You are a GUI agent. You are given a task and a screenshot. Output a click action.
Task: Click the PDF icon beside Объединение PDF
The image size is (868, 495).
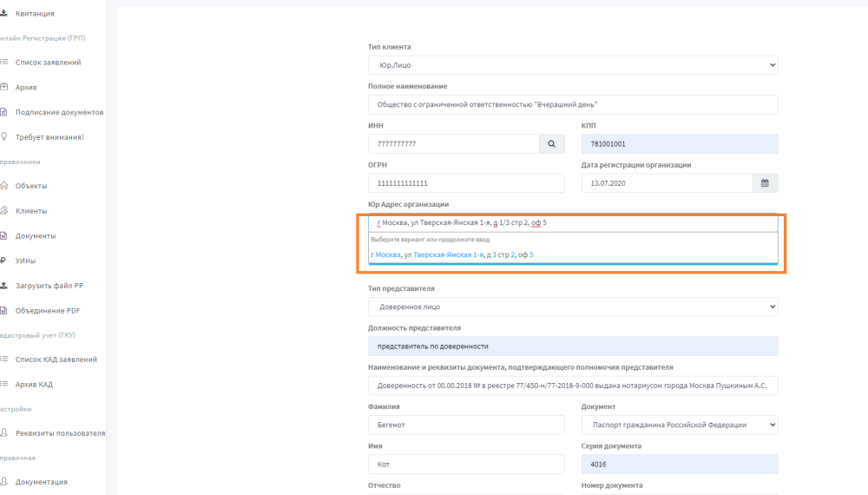click(x=3, y=310)
